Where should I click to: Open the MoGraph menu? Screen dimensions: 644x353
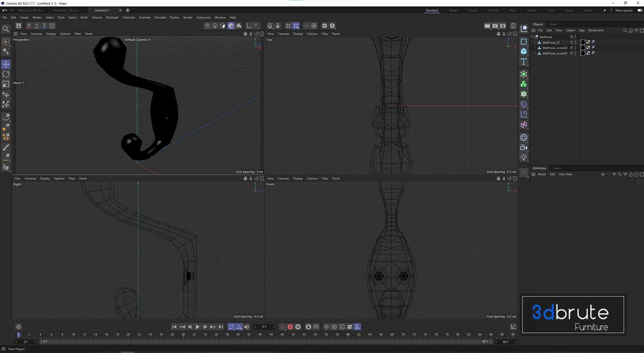112,17
